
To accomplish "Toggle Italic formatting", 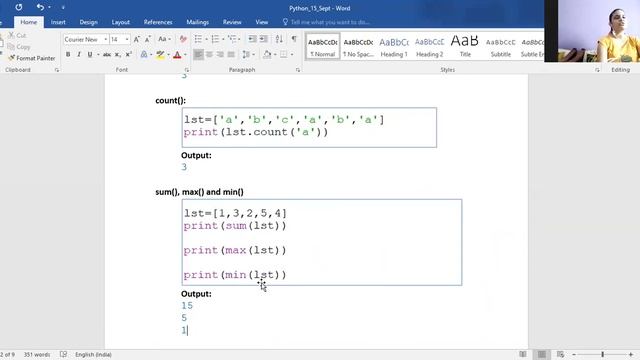I will click(79, 54).
